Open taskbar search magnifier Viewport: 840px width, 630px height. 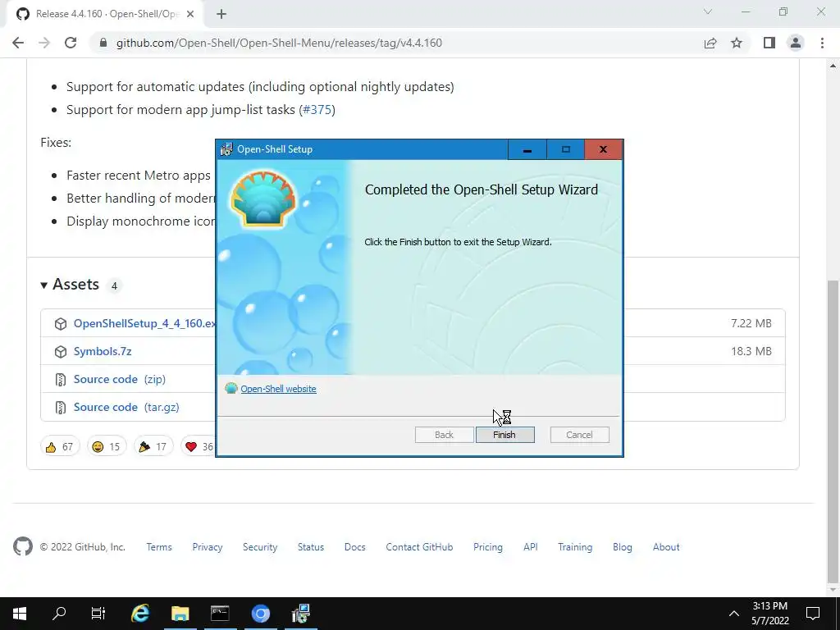point(59,614)
